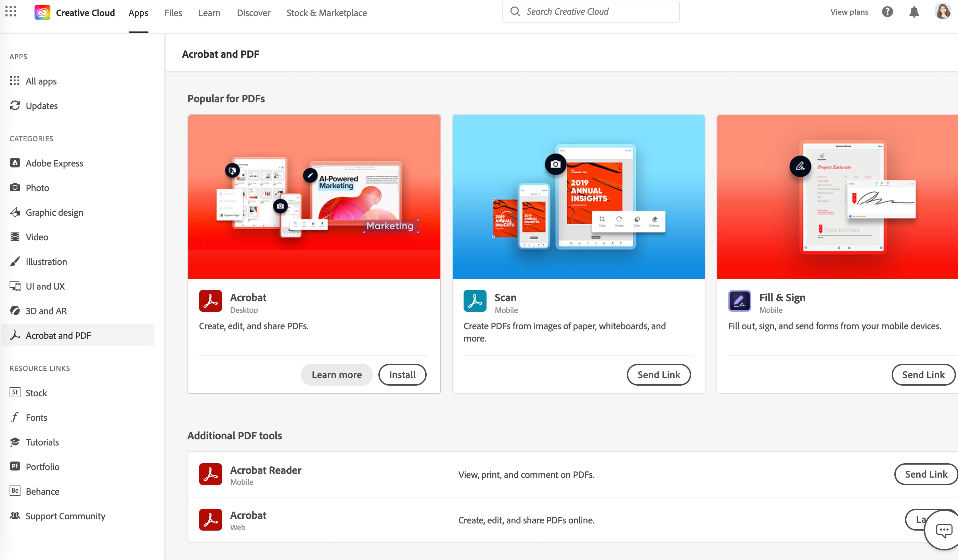Open the Discover tab
Screen dimensions: 958x560
(x=253, y=13)
